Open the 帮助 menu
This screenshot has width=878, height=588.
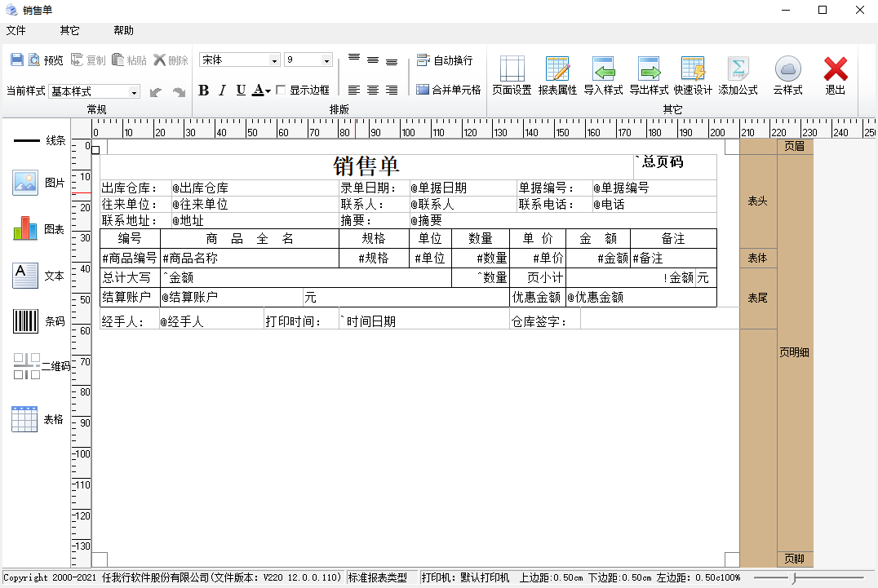[123, 30]
